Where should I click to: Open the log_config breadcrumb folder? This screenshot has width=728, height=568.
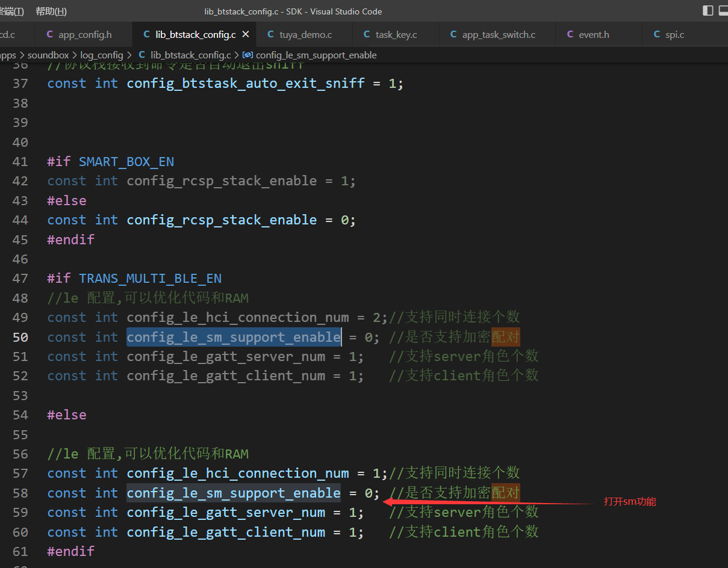coord(102,55)
